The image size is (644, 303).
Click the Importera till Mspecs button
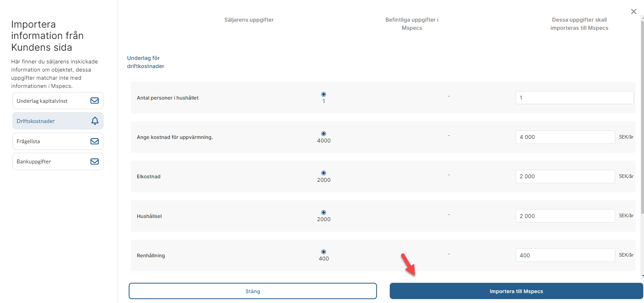516,291
